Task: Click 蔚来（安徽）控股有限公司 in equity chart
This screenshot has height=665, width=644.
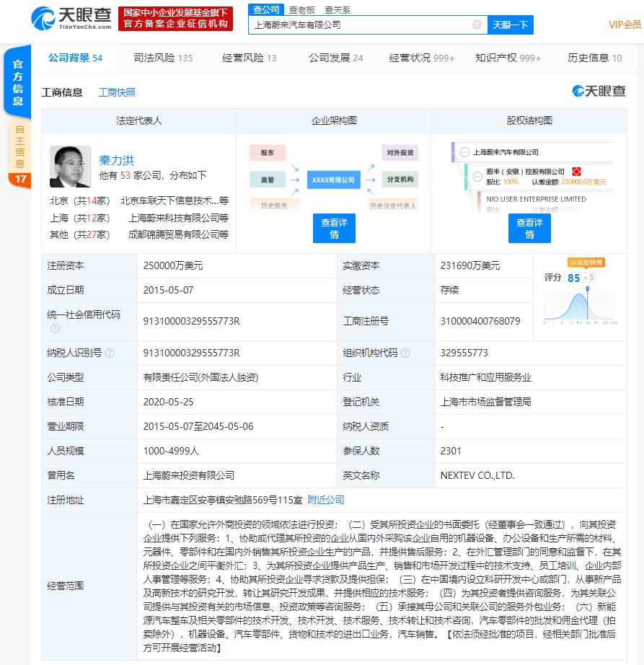Action: tap(525, 172)
